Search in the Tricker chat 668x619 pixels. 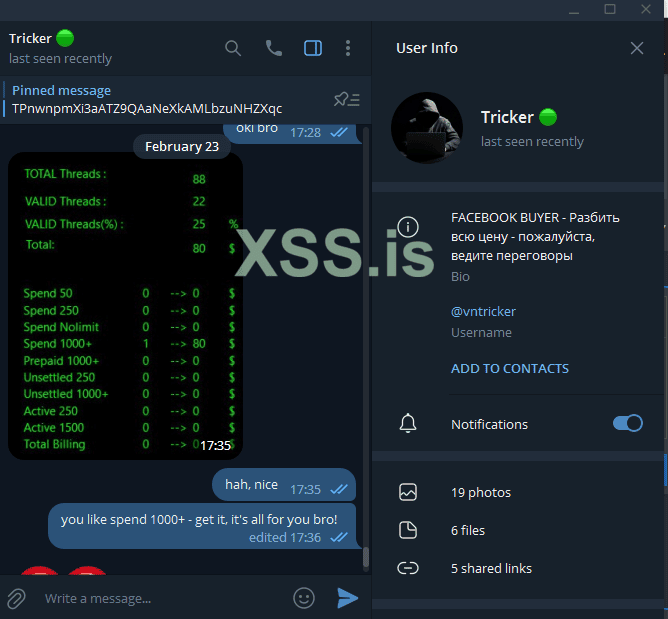pyautogui.click(x=233, y=48)
